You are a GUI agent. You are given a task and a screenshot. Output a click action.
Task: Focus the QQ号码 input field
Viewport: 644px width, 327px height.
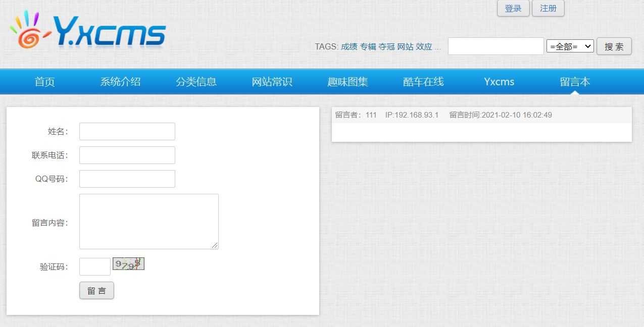click(x=127, y=179)
